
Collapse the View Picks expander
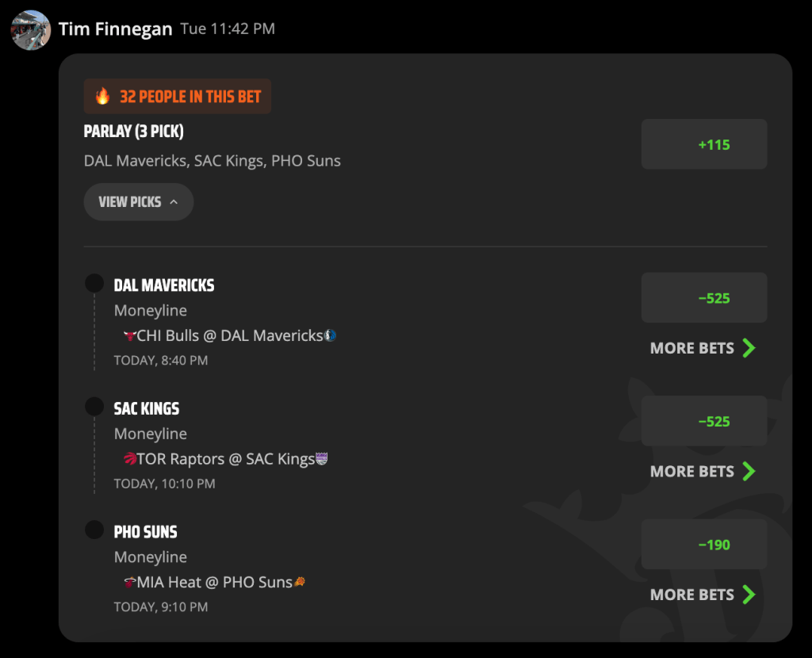(x=138, y=202)
